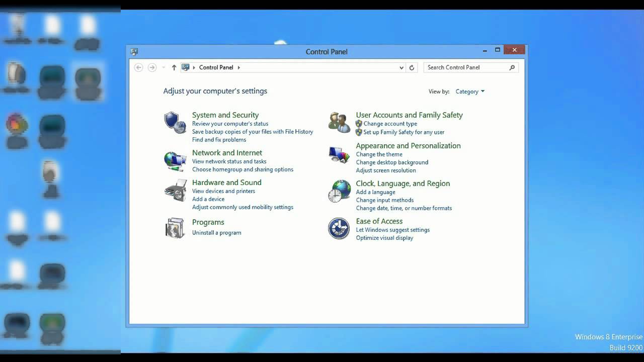Open Network and Internet heading link
The height and width of the screenshot is (362, 644).
227,153
